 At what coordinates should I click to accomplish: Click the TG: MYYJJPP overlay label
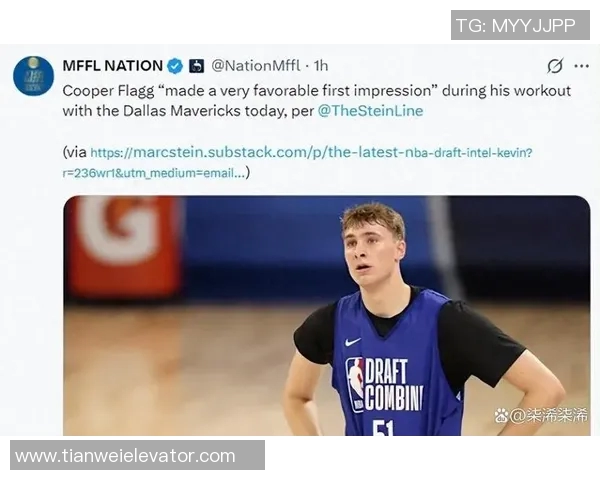[520, 25]
